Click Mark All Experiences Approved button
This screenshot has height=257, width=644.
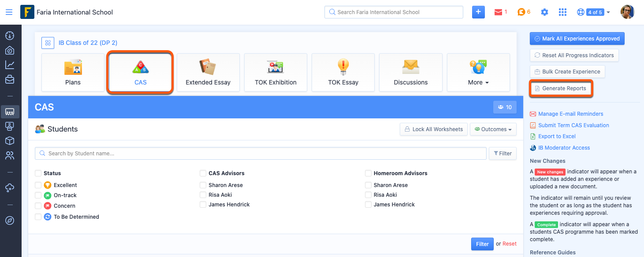577,39
